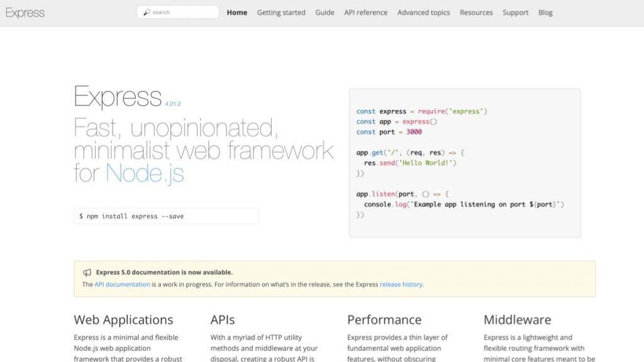Click the "Express 5.0 documentation is now available" text
The height and width of the screenshot is (362, 644).
(x=164, y=272)
